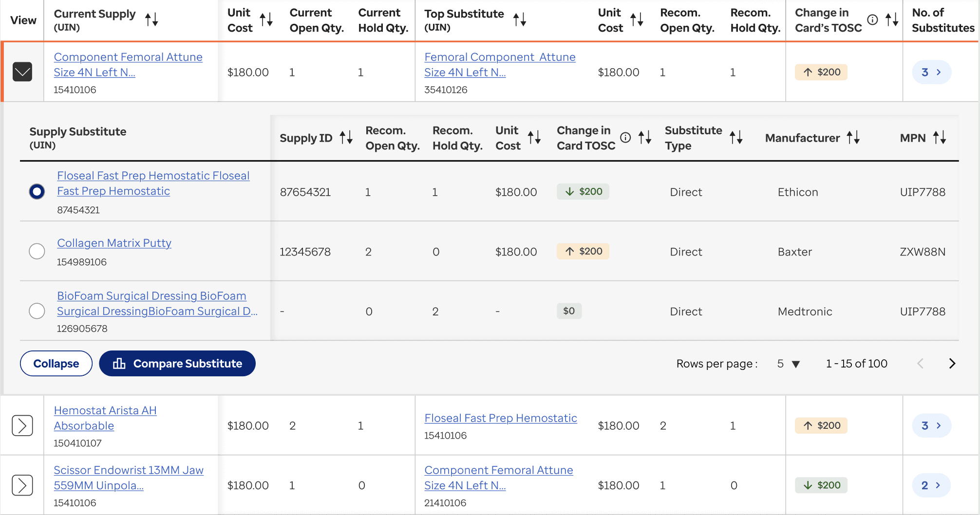Sort by MPN column
This screenshot has height=515, width=980.
click(940, 138)
